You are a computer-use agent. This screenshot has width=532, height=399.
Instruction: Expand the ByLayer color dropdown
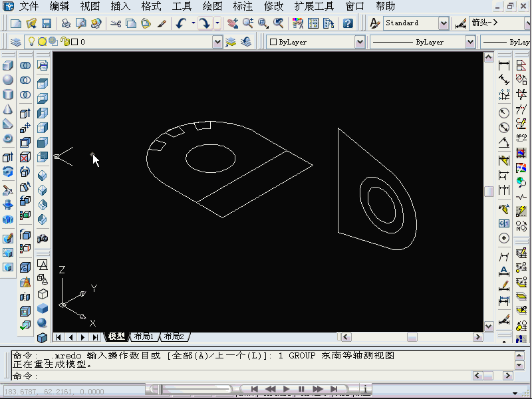[x=360, y=42]
